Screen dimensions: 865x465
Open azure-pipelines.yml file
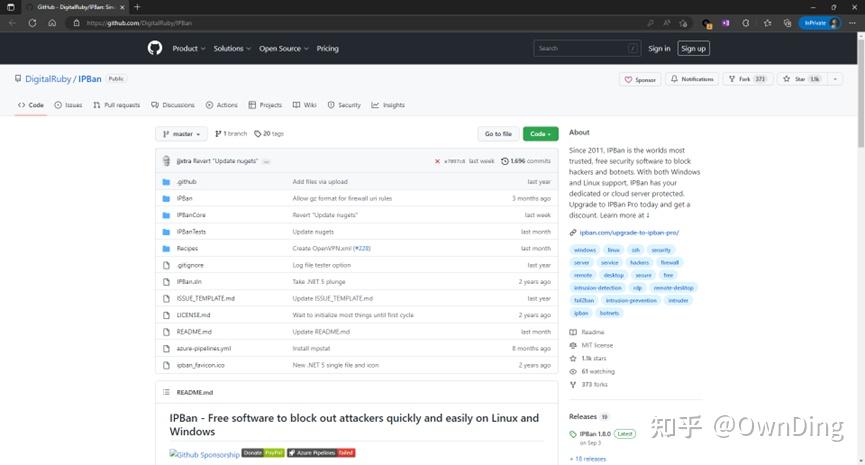coord(204,349)
